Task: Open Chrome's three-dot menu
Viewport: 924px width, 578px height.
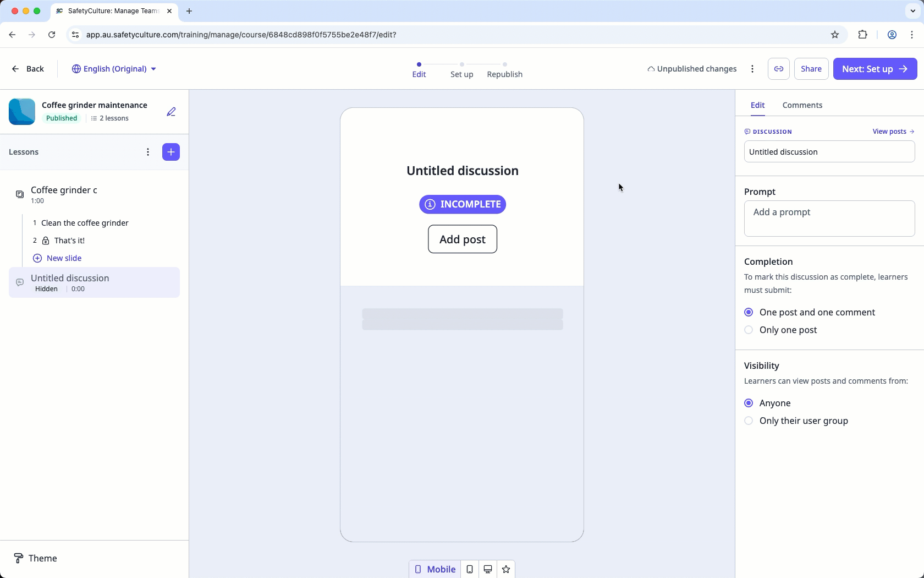Action: (912, 35)
